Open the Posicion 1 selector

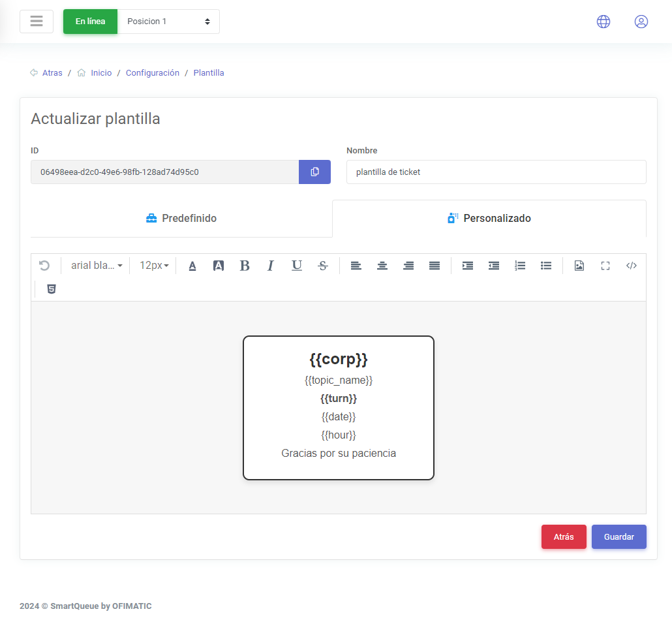[x=168, y=22]
